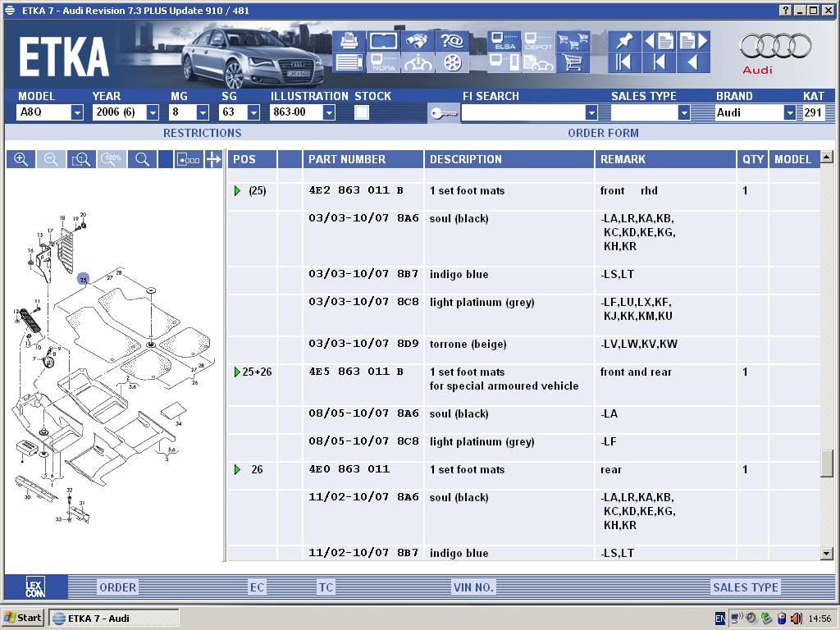Click the document and car icon
Viewport: 840px width, 630px height.
pyautogui.click(x=538, y=62)
